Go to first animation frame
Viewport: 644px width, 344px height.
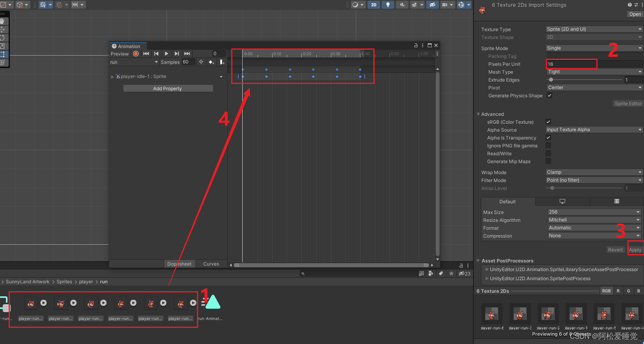coord(146,54)
